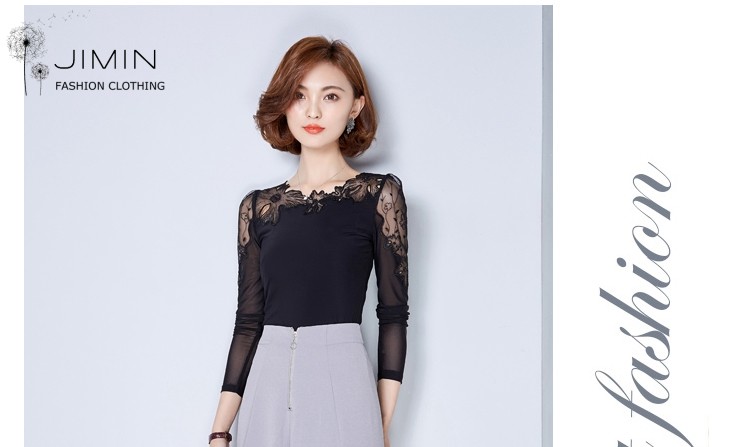Click the brown wristwatch on model's wrist
The image size is (750, 447).
pos(220,436)
